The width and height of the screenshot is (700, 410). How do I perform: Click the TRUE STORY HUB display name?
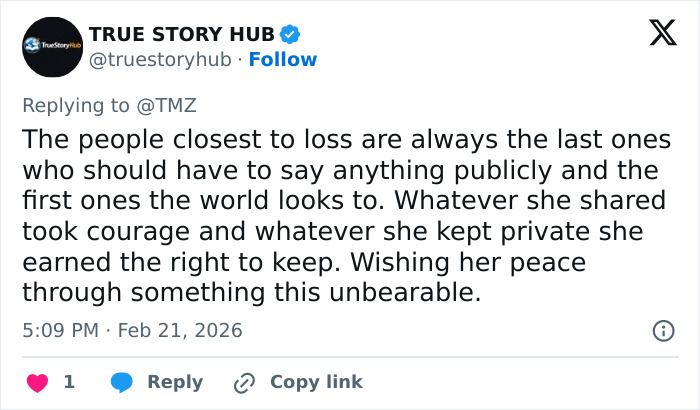pyautogui.click(x=181, y=35)
